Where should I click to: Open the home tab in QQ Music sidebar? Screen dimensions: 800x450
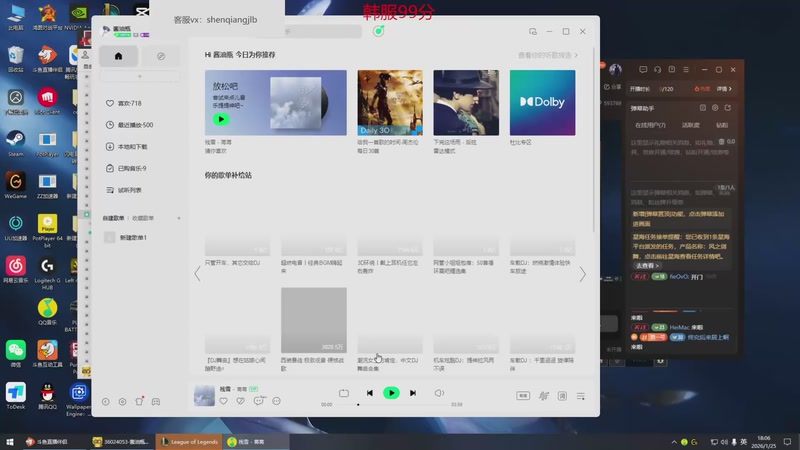click(x=118, y=56)
